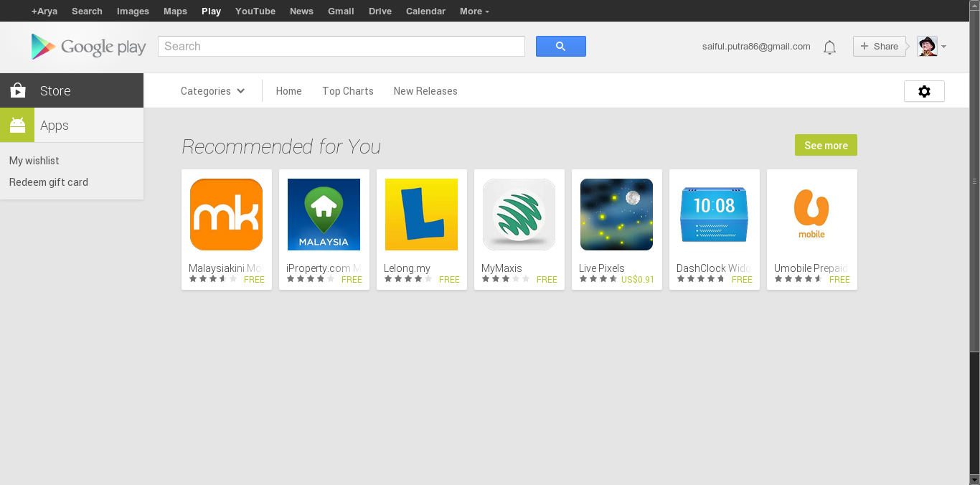Open YouTube from the navigation bar
This screenshot has width=980, height=485.
(x=255, y=11)
